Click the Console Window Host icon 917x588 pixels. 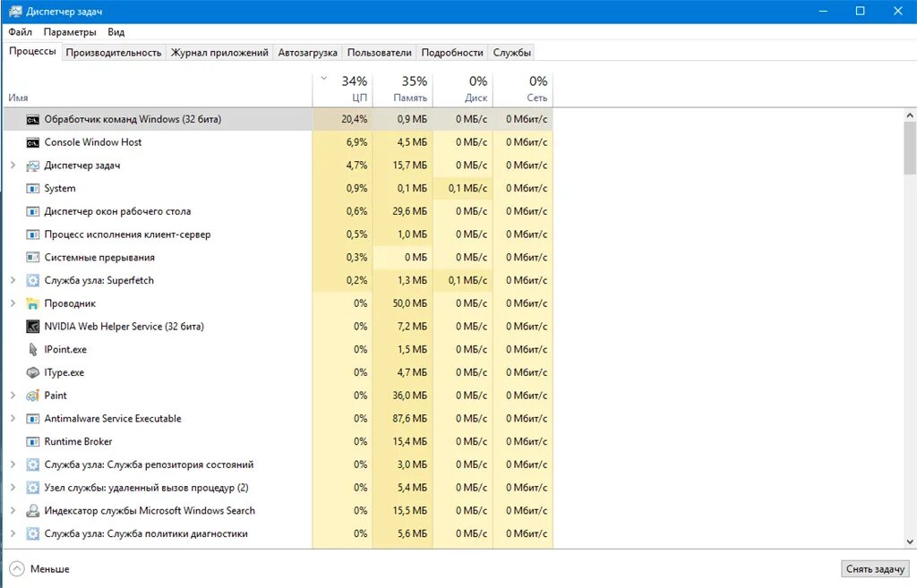pyautogui.click(x=33, y=142)
